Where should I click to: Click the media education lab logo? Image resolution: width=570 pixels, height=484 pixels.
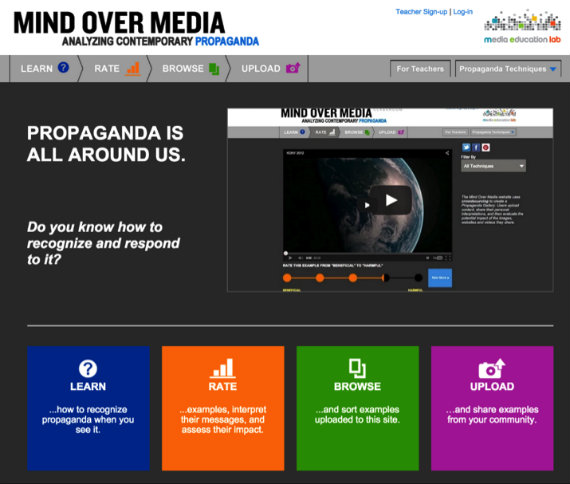522,27
